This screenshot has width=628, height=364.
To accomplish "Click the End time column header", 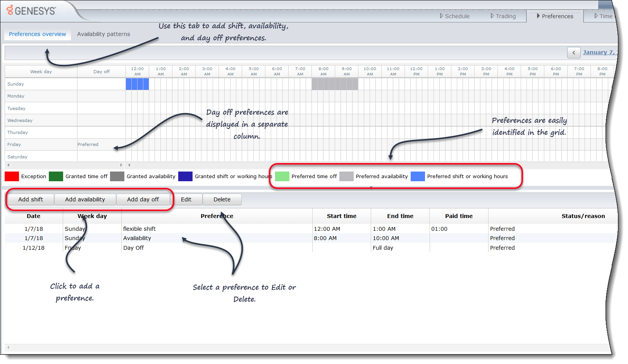I will pos(400,216).
